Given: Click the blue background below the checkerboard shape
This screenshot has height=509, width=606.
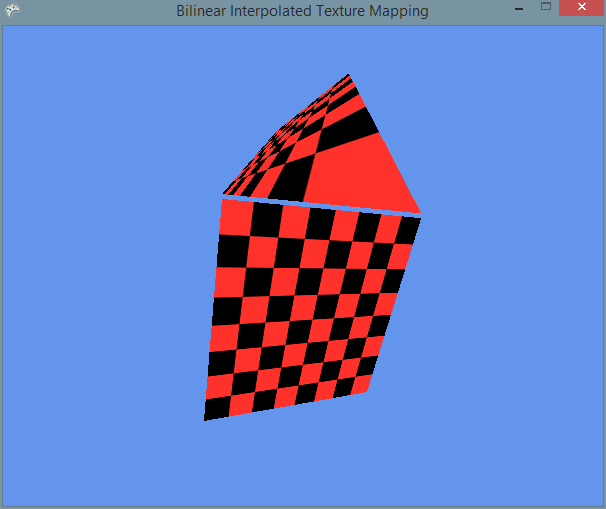Looking at the screenshot, I should (300, 460).
